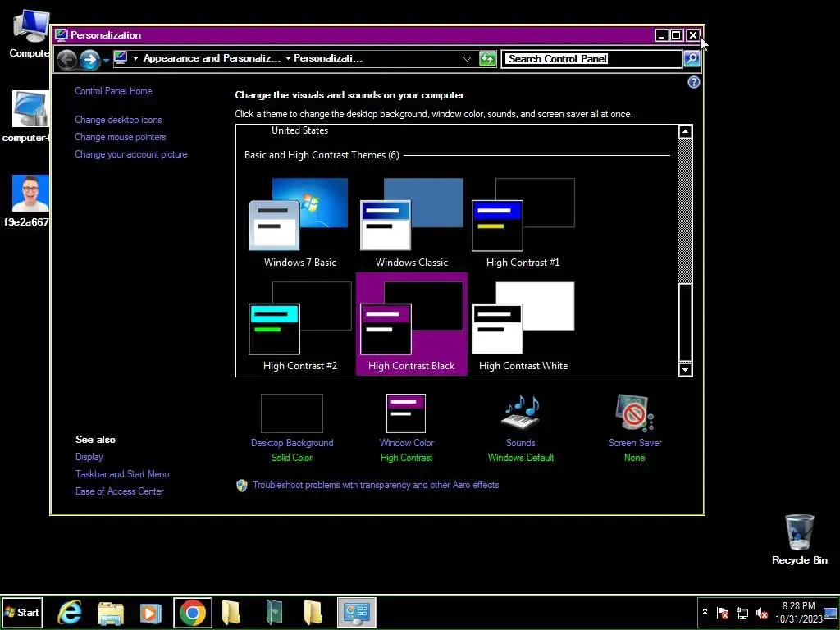This screenshot has height=630, width=840.
Task: Open the green door icon on taskbar
Action: click(x=274, y=612)
